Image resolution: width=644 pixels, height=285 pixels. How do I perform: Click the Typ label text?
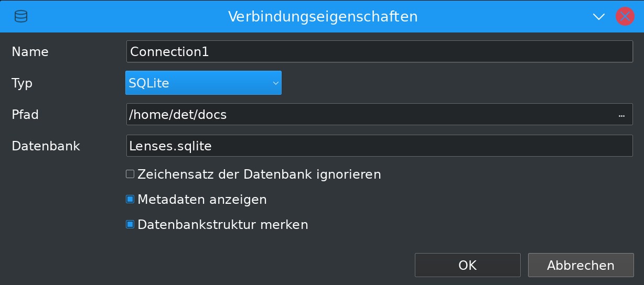coord(22,83)
